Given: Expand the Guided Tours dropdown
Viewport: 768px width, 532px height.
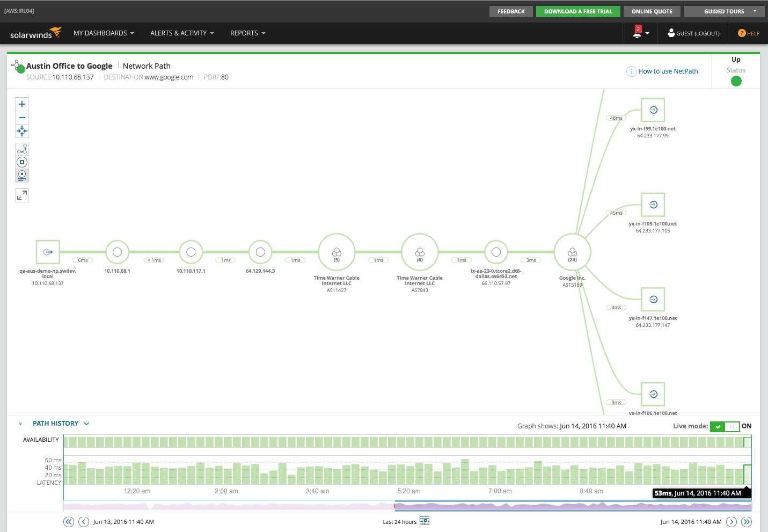Looking at the screenshot, I should coord(724,11).
